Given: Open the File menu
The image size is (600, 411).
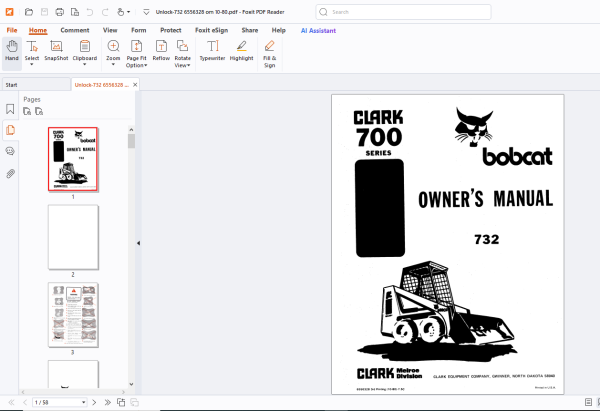Looking at the screenshot, I should tap(12, 30).
